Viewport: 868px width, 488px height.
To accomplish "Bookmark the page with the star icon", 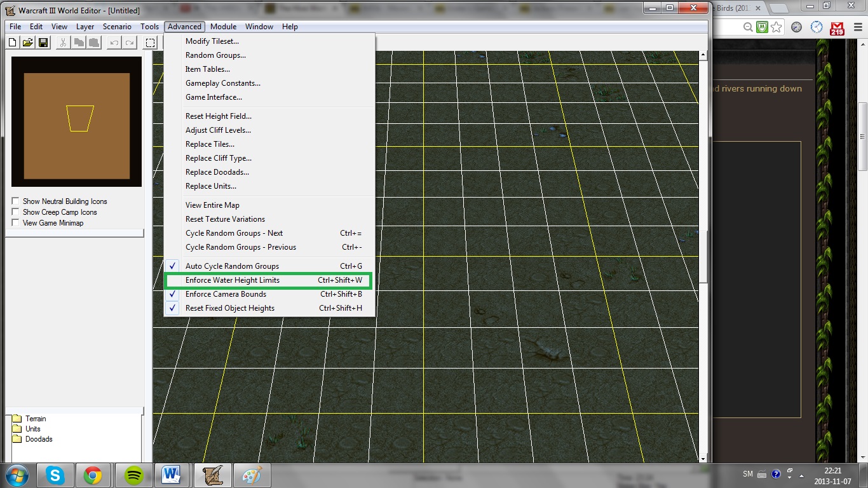I will pyautogui.click(x=776, y=27).
